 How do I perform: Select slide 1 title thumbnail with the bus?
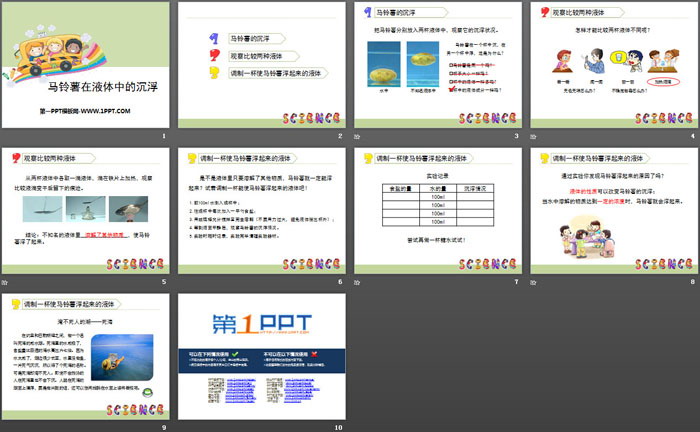[x=86, y=65]
